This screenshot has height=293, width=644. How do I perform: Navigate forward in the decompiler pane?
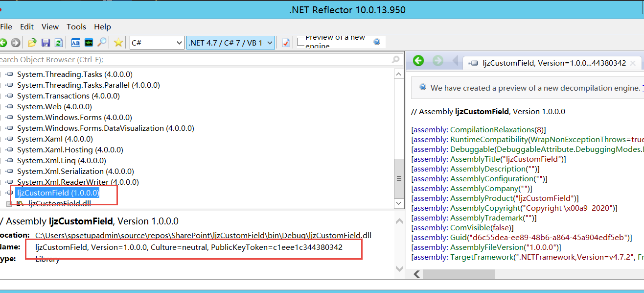tap(438, 61)
